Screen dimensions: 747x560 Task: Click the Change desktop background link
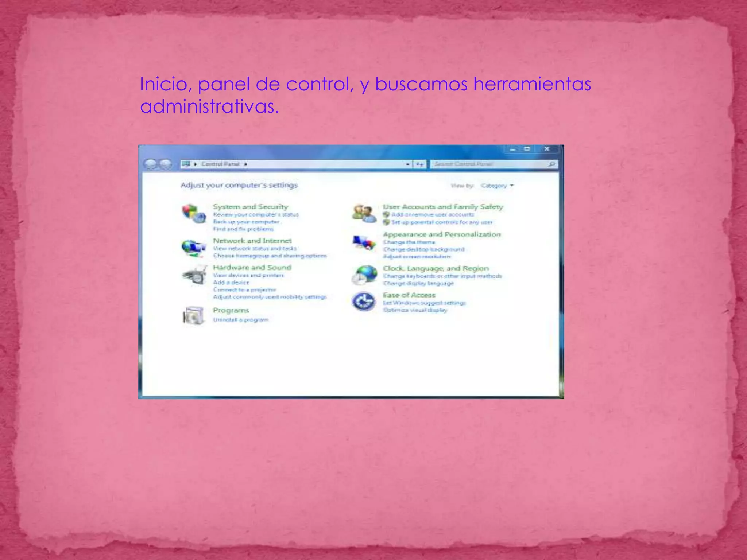click(423, 249)
